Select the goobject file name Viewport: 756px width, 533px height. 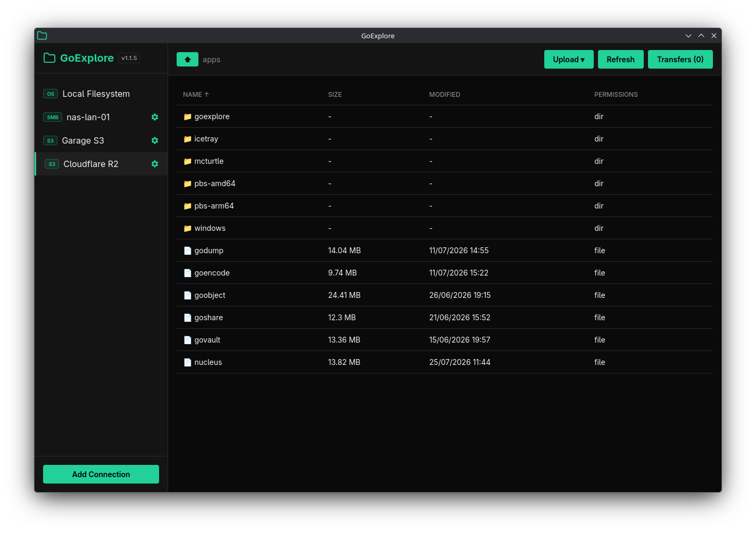pos(210,295)
